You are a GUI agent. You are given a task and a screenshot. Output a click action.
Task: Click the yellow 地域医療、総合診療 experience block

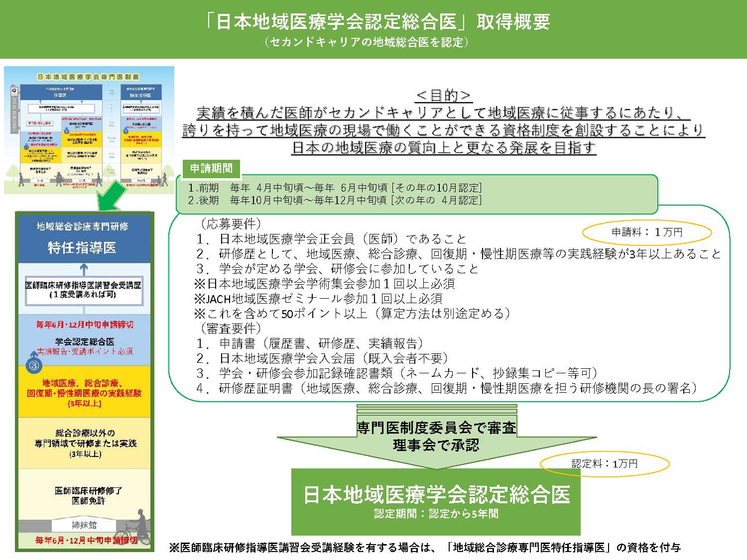pyautogui.click(x=84, y=392)
